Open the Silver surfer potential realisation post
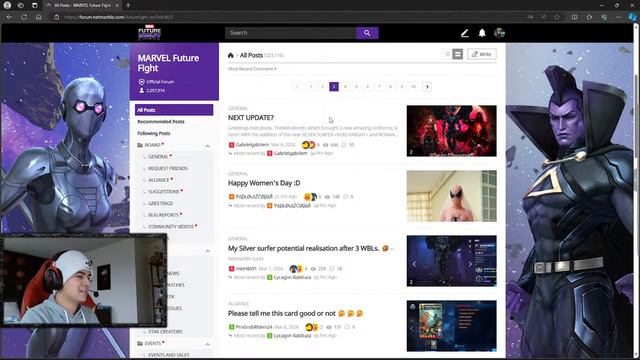The width and height of the screenshot is (640, 360). [304, 248]
